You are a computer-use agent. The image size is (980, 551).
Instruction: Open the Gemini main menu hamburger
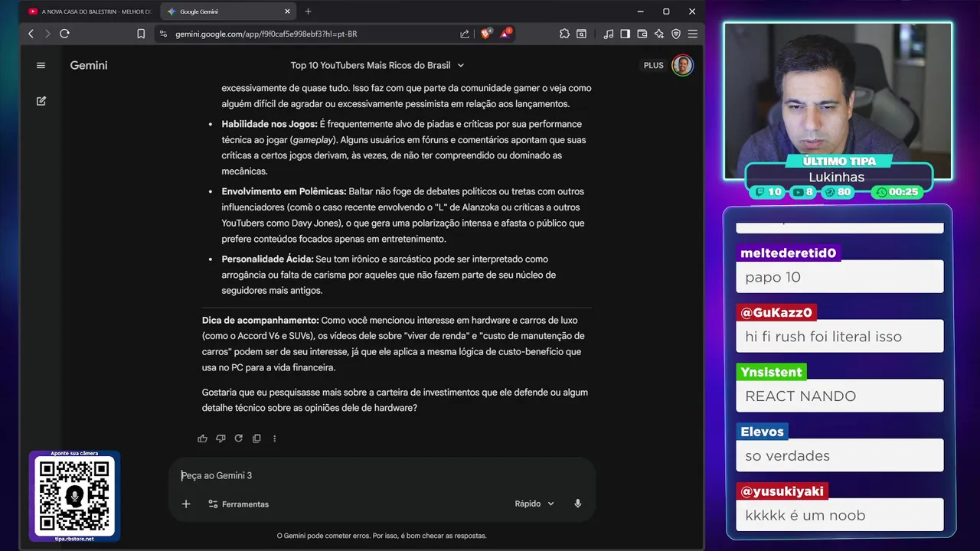pyautogui.click(x=41, y=65)
